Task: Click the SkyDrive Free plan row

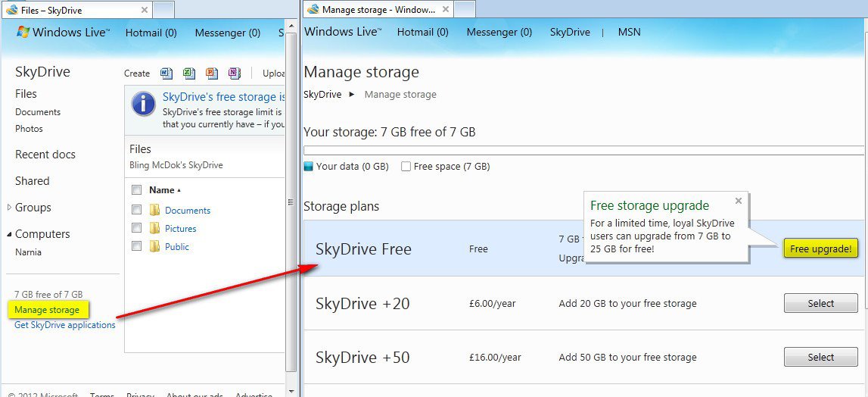Action: coord(584,249)
